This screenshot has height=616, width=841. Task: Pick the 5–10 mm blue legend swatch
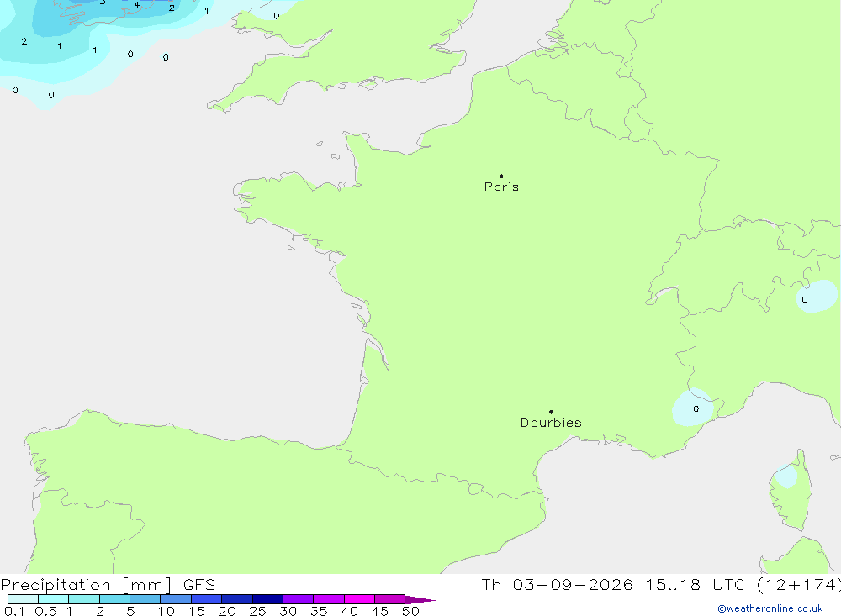[145, 599]
